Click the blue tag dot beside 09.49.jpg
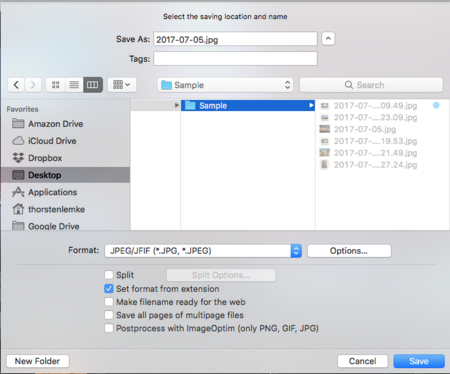 coord(436,105)
